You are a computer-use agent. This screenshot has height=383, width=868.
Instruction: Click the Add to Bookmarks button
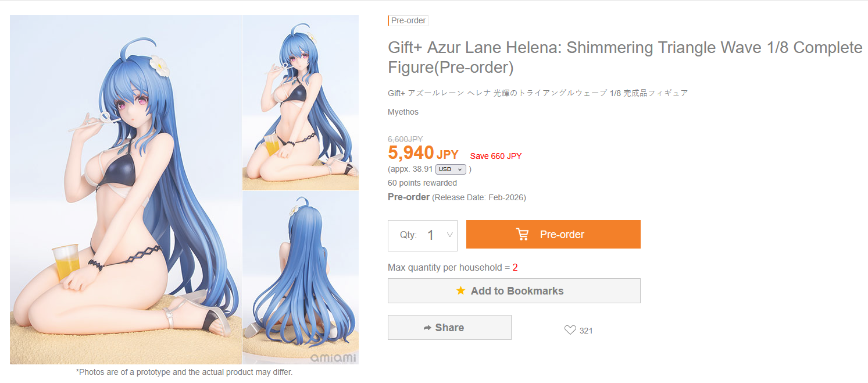coord(514,290)
